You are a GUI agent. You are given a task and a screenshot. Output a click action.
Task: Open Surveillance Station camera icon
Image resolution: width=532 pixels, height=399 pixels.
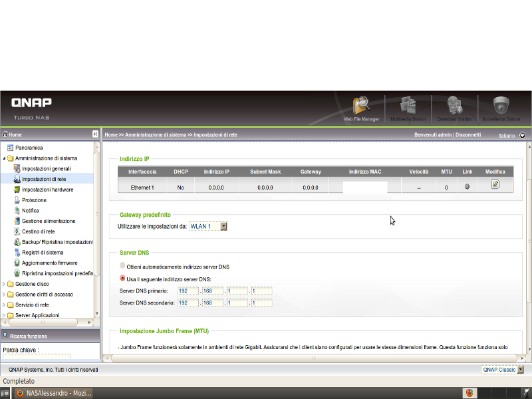pyautogui.click(x=501, y=106)
